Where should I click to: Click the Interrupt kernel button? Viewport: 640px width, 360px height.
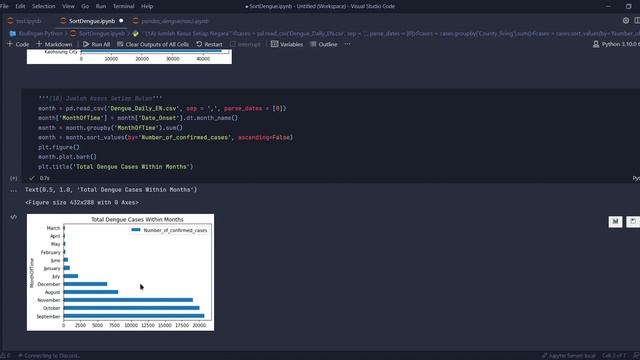tap(245, 44)
